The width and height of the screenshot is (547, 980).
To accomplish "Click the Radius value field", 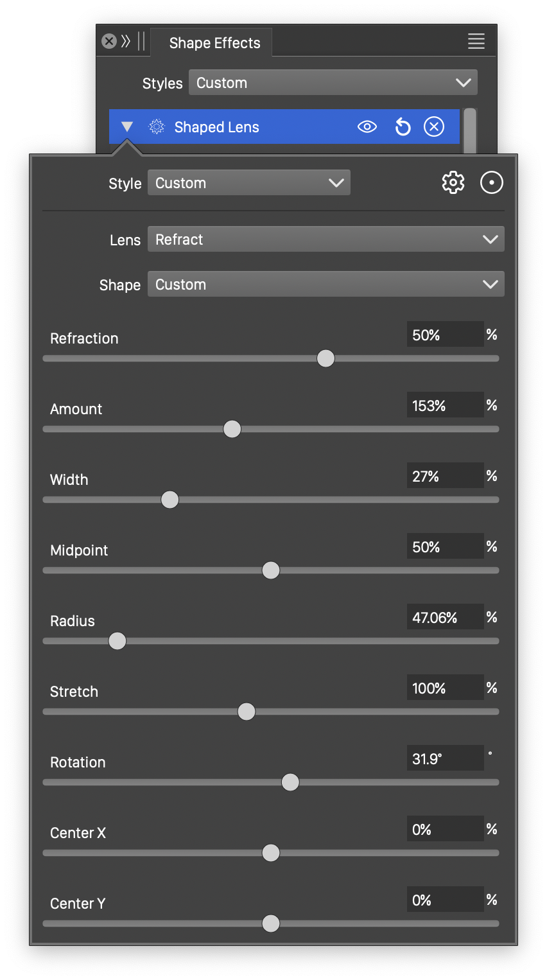I will 444,618.
